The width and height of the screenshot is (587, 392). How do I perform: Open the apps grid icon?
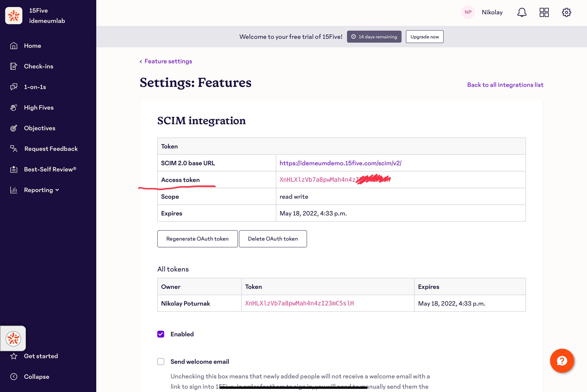click(544, 12)
